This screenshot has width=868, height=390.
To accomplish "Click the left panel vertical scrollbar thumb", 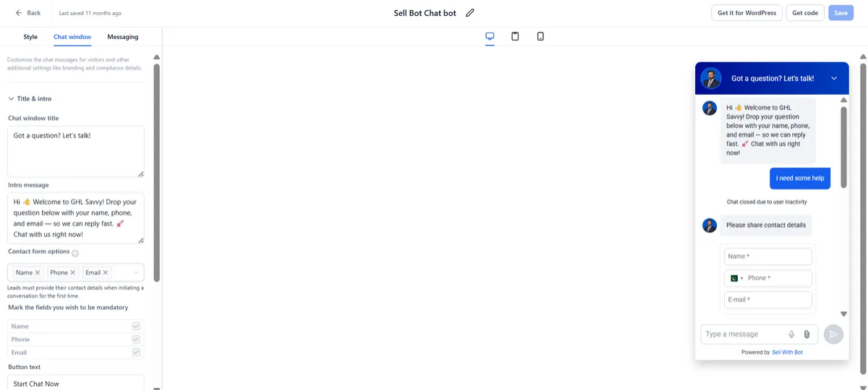I will click(x=156, y=172).
